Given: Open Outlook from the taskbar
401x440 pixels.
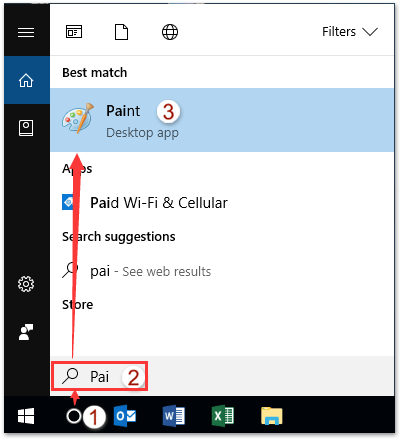Looking at the screenshot, I should click(125, 416).
